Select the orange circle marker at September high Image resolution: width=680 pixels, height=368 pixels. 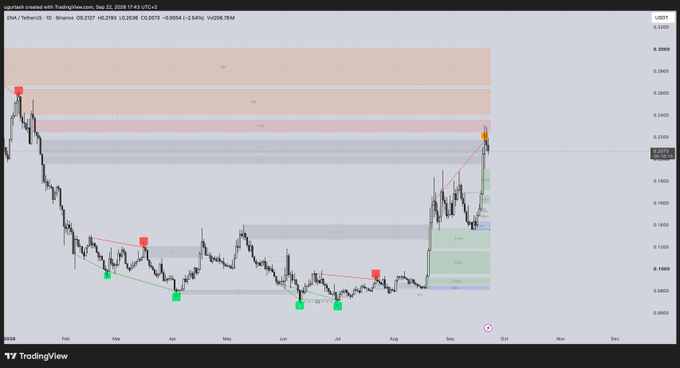[484, 136]
